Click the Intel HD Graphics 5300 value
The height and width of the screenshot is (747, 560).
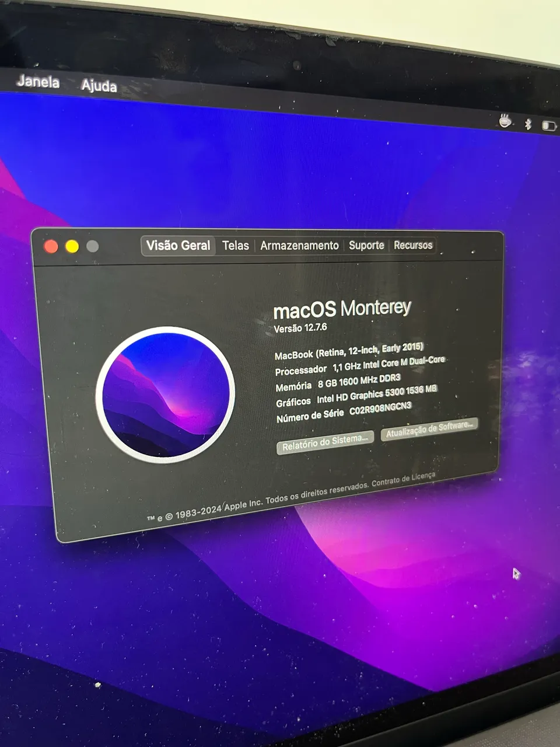tap(377, 394)
